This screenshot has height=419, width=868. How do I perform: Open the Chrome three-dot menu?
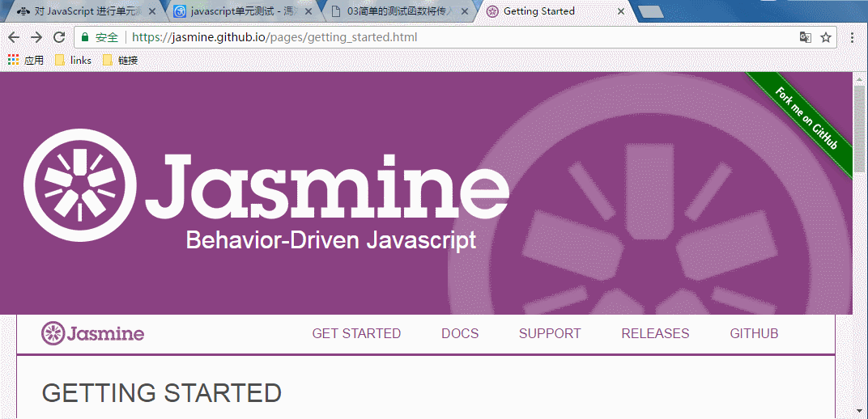coord(853,37)
